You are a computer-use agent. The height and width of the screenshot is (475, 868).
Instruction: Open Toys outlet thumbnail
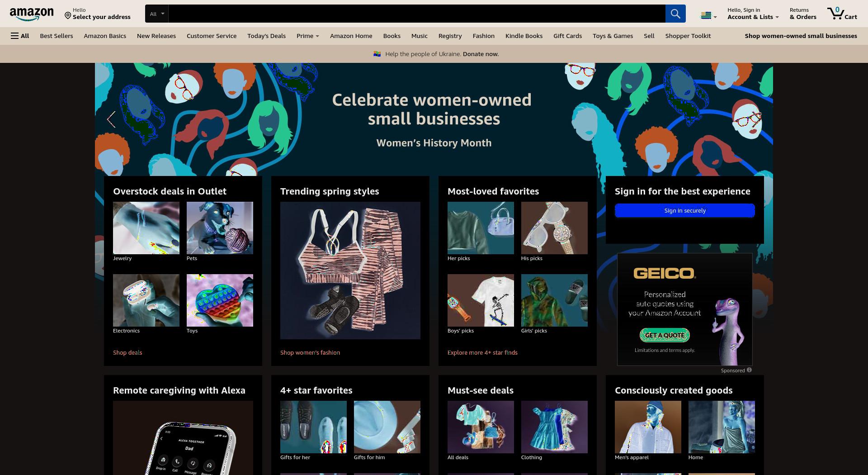(x=220, y=300)
